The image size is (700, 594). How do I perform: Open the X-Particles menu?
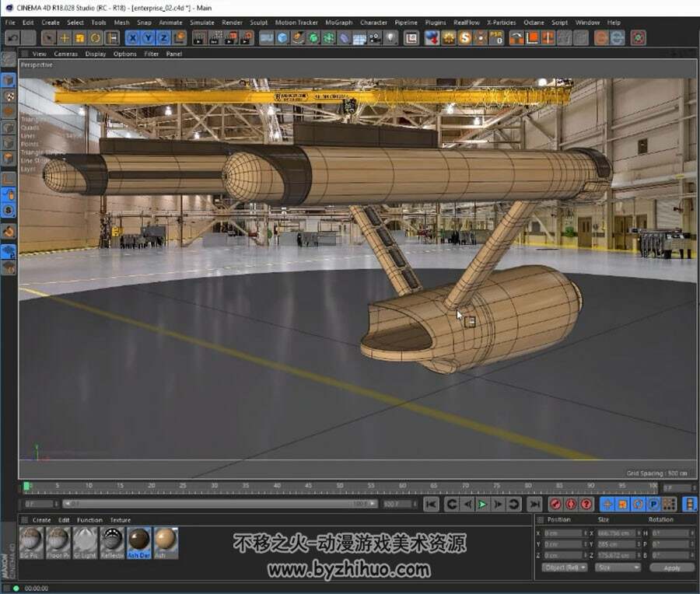point(502,23)
